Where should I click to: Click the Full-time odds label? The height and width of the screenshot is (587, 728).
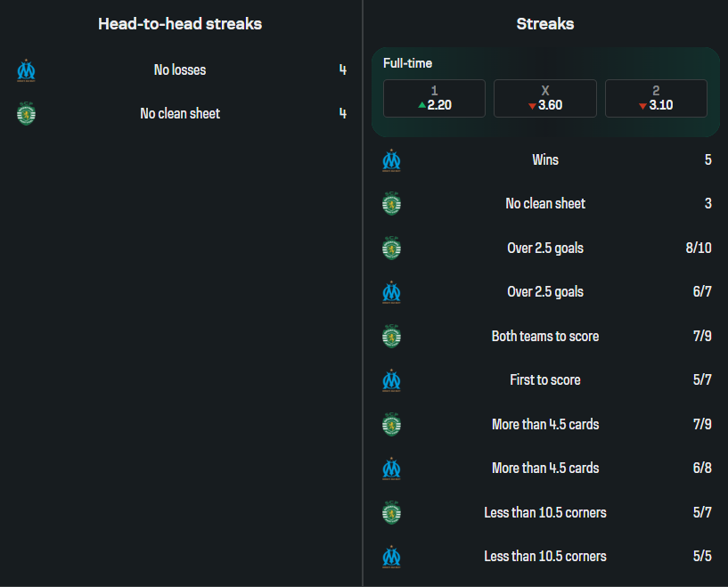point(407,63)
